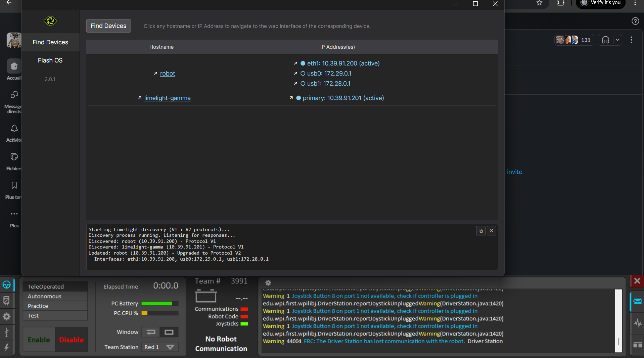
Task: Copy the Limelight discovery log
Action: (x=480, y=231)
